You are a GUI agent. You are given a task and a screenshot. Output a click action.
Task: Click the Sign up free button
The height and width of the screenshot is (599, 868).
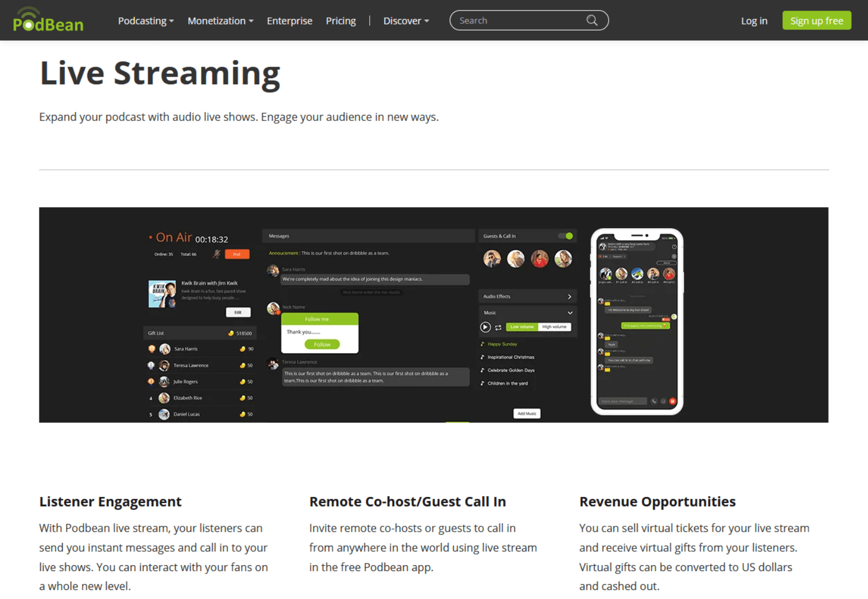(816, 21)
